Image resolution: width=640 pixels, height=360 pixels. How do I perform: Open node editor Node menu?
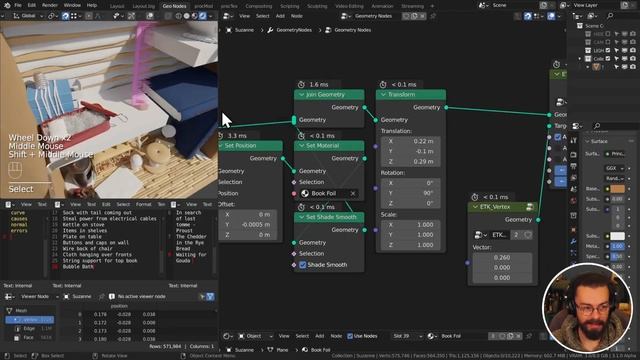click(x=297, y=16)
